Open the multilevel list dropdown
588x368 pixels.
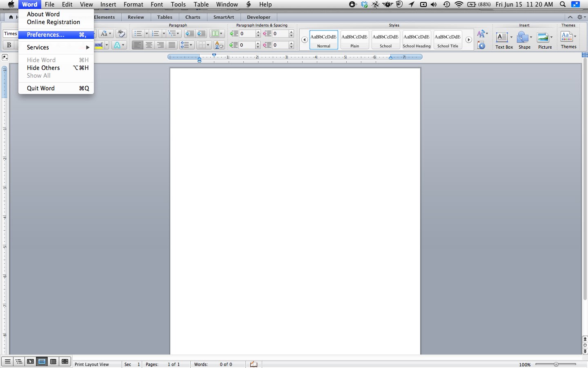coord(174,34)
